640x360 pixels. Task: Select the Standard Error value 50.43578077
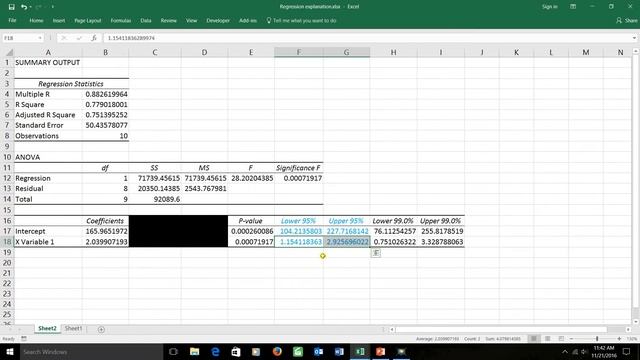pyautogui.click(x=105, y=125)
